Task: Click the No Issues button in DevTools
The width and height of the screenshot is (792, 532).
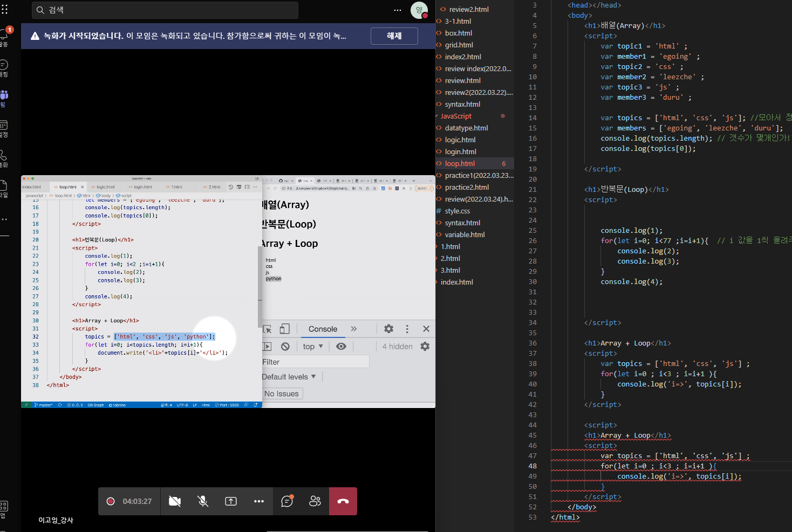Action: 282,393
